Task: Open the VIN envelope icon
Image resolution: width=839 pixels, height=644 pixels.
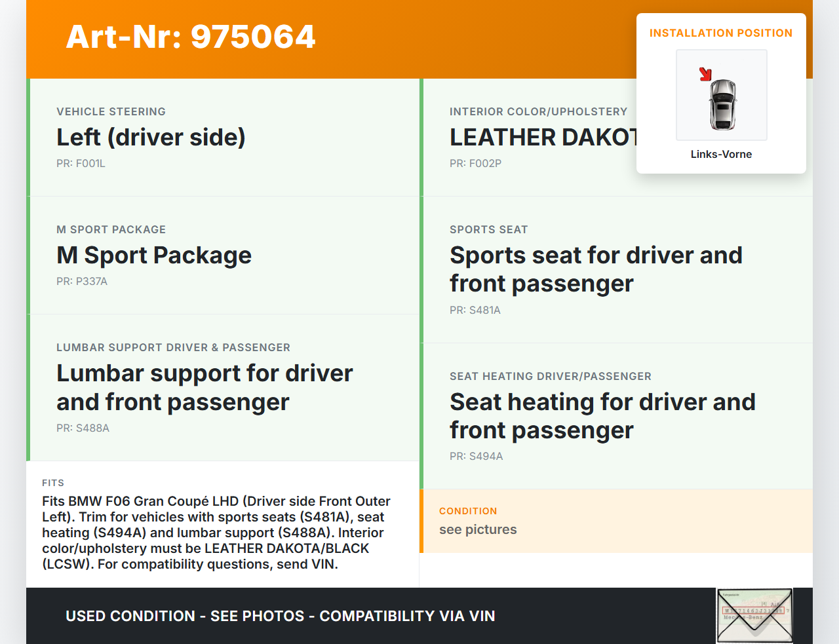Action: [754, 616]
